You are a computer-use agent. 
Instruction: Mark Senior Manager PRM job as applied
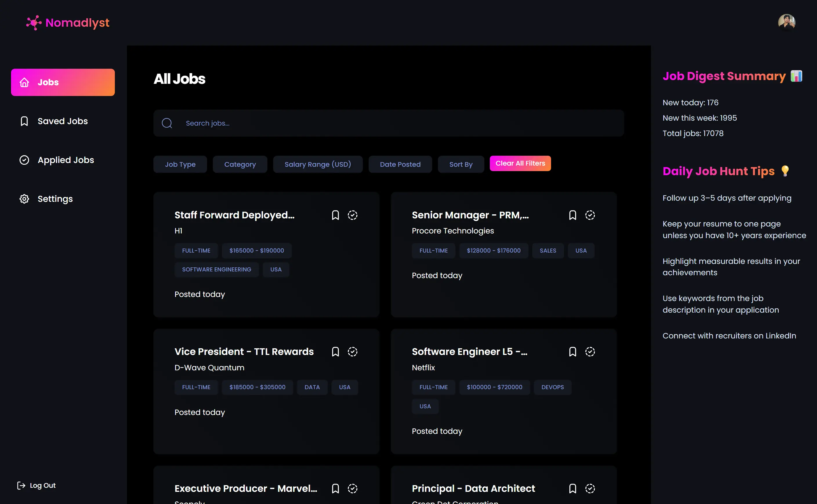(x=590, y=215)
